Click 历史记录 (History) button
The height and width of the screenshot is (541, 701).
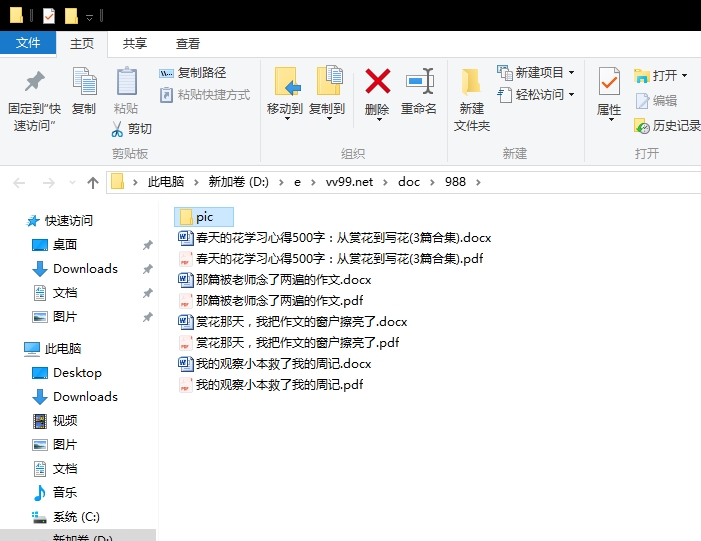(667, 126)
